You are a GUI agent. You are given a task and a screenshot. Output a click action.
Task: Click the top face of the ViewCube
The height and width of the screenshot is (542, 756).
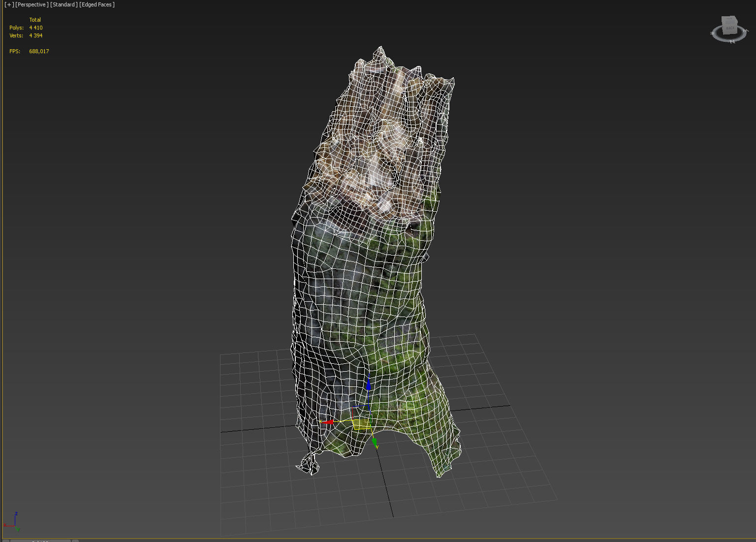tap(730, 19)
